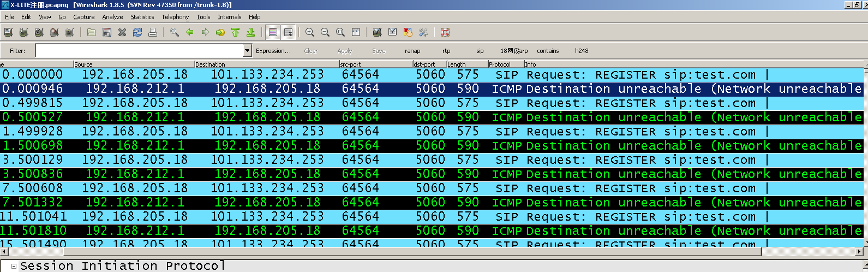Click the Clear filter button

(x=311, y=51)
